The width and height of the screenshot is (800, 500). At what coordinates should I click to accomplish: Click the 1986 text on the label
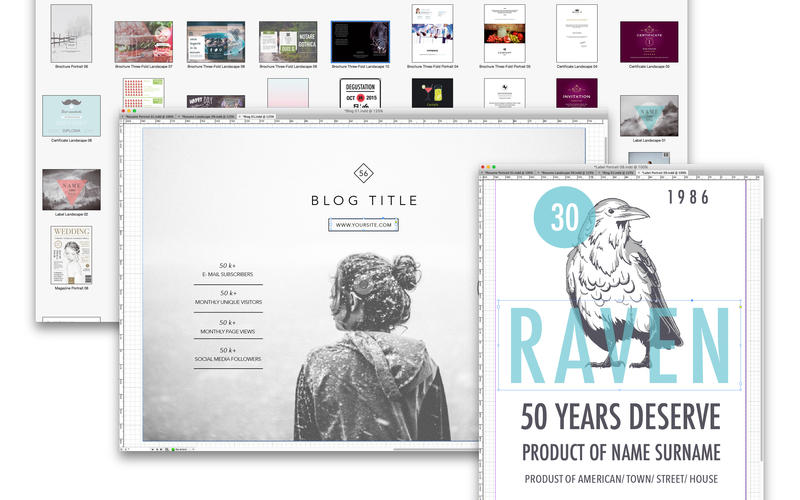click(688, 197)
